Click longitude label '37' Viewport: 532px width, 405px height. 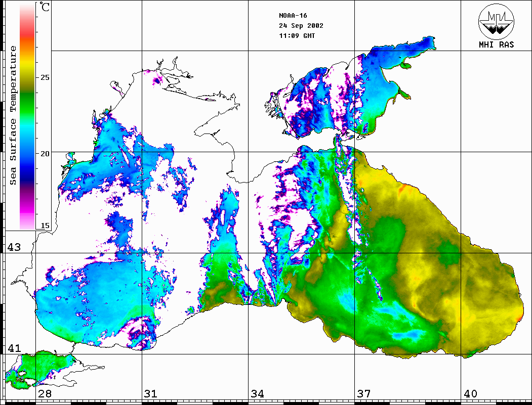(x=364, y=393)
